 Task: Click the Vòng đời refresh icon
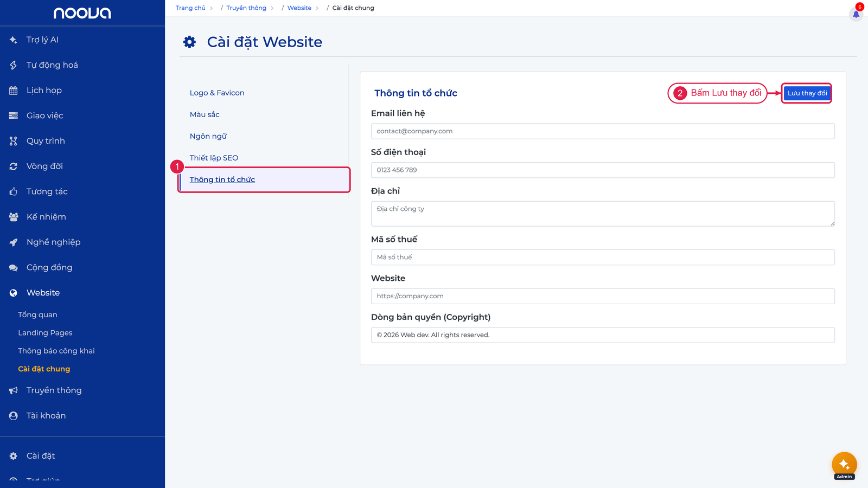pyautogui.click(x=13, y=166)
